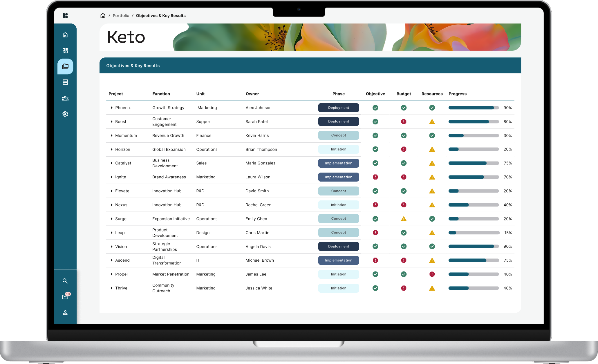Select the Objectives & Key Results breadcrumb

coord(161,15)
